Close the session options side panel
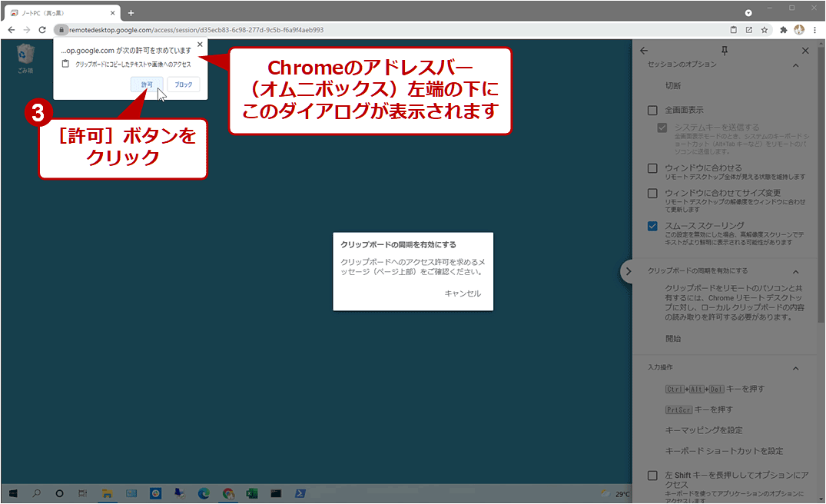The width and height of the screenshot is (826, 504). point(805,51)
